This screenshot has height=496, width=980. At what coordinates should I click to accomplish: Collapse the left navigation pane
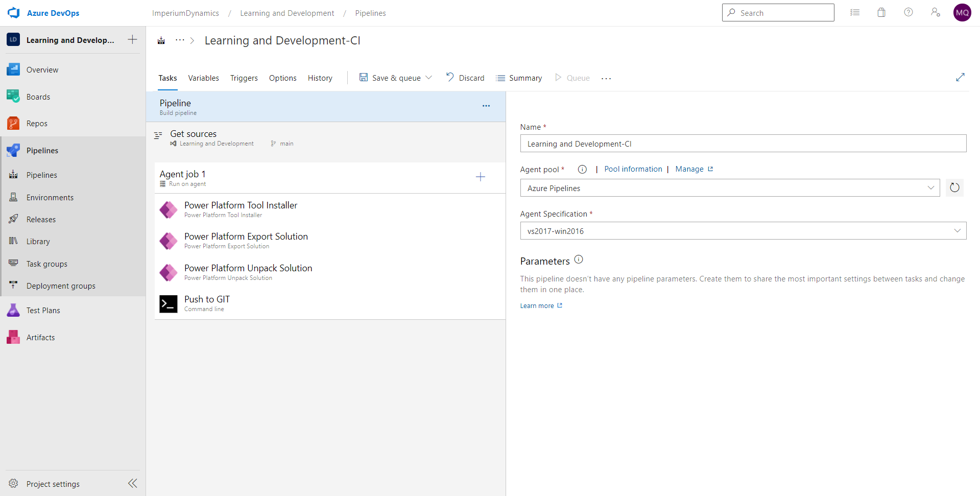tap(132, 483)
